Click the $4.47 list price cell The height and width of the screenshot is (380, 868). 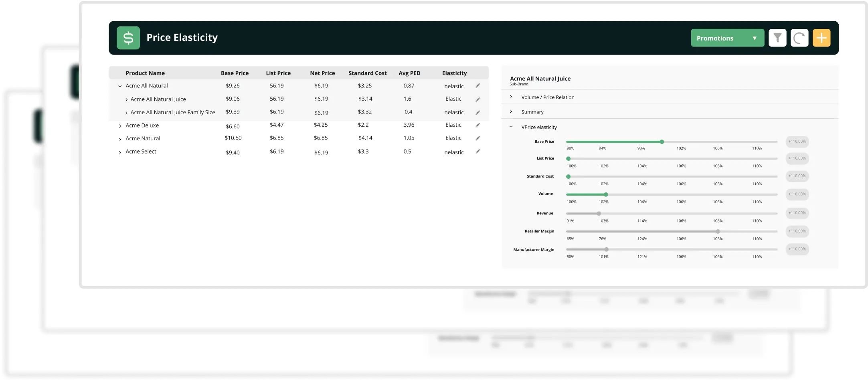tap(277, 125)
